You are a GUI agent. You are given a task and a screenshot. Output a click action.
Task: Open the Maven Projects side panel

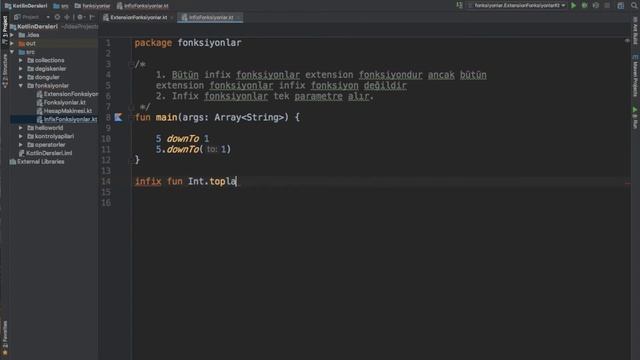(x=635, y=76)
